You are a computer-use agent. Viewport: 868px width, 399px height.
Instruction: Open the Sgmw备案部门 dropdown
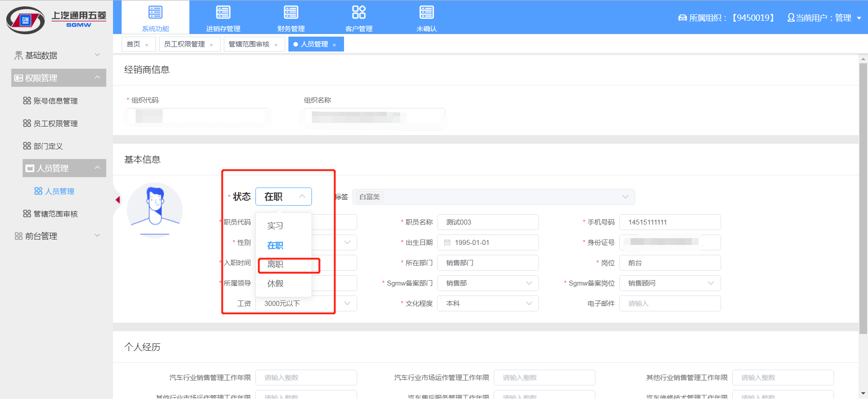click(x=488, y=283)
